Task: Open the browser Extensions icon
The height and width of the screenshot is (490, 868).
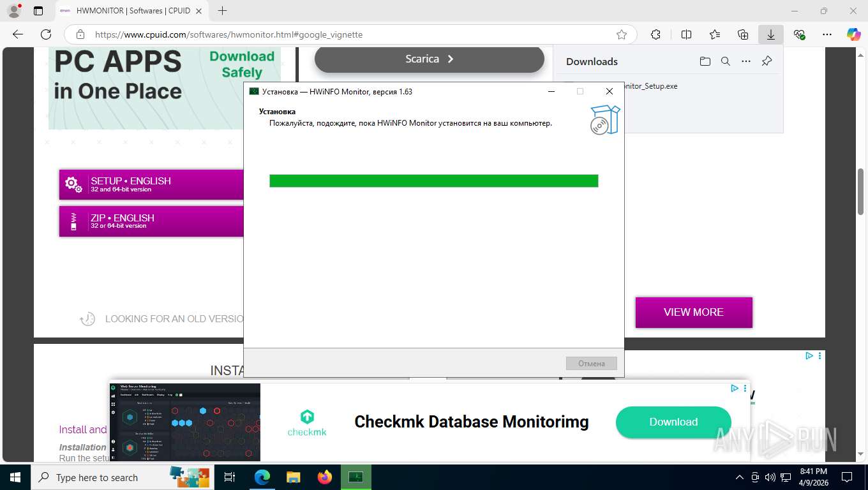Action: pos(655,34)
